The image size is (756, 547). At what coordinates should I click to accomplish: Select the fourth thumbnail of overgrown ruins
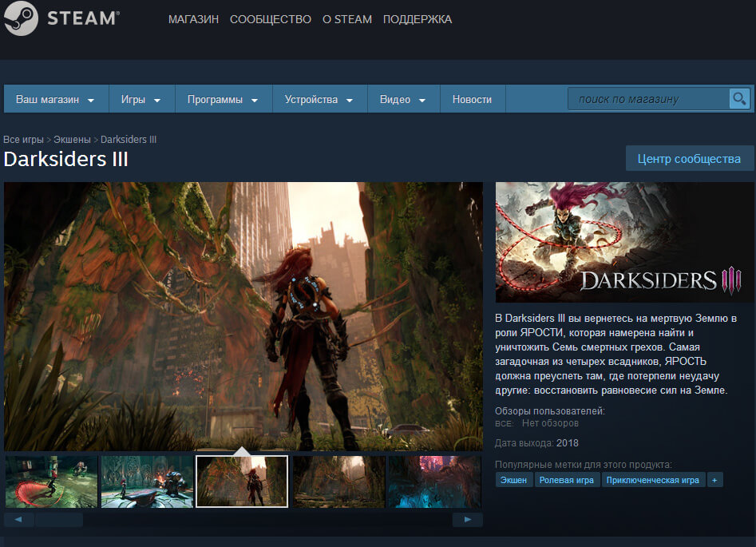(339, 482)
